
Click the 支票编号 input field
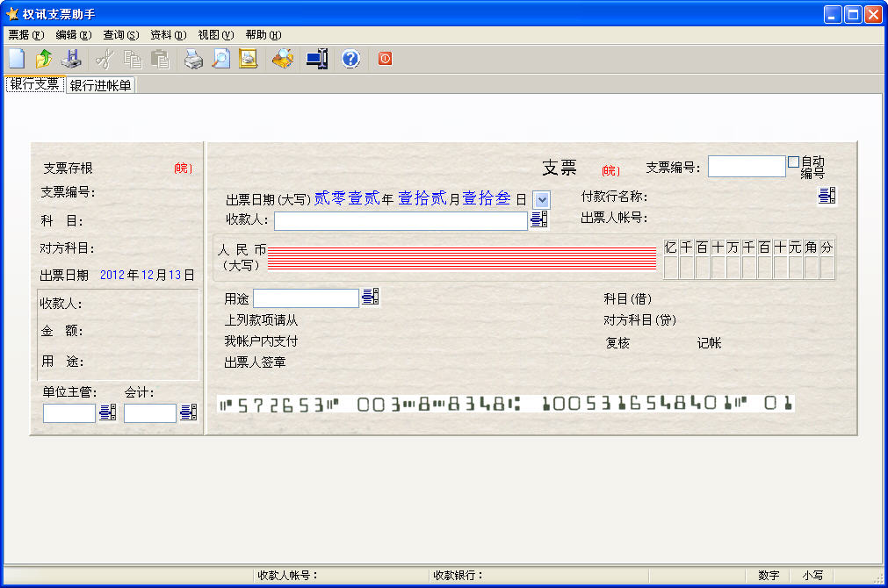point(747,167)
